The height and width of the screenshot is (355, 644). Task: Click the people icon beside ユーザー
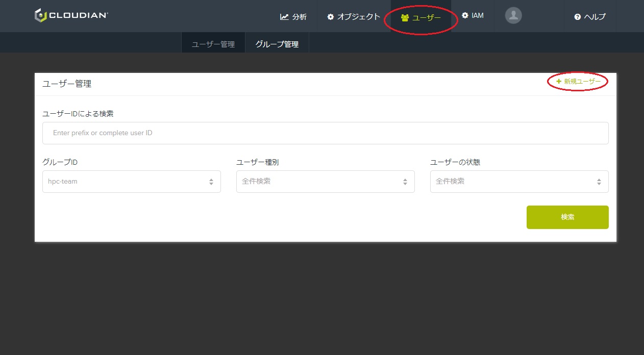click(x=405, y=18)
